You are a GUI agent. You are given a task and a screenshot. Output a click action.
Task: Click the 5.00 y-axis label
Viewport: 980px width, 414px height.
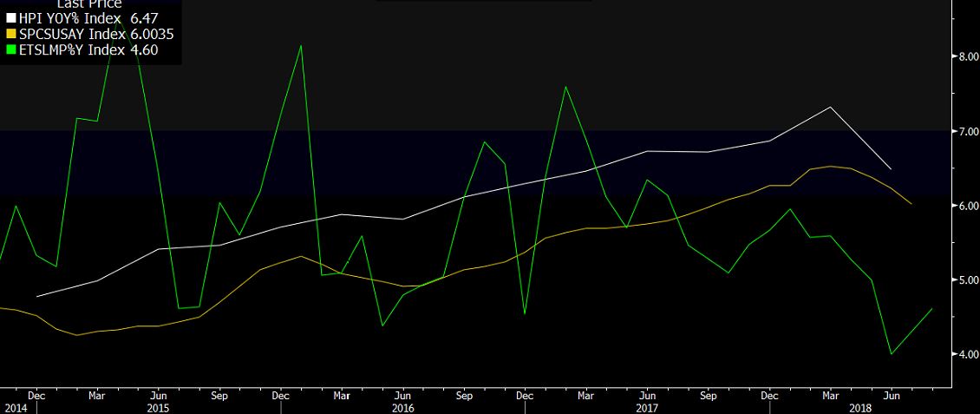(968, 279)
